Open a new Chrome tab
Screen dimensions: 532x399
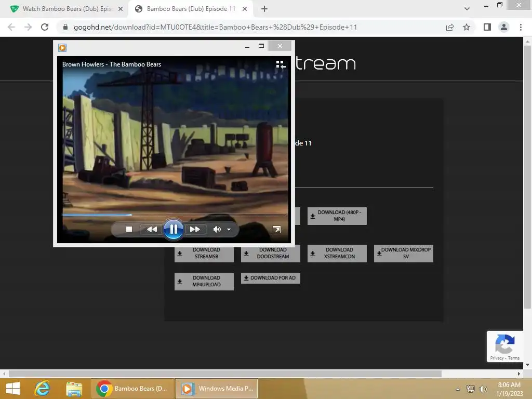[264, 9]
